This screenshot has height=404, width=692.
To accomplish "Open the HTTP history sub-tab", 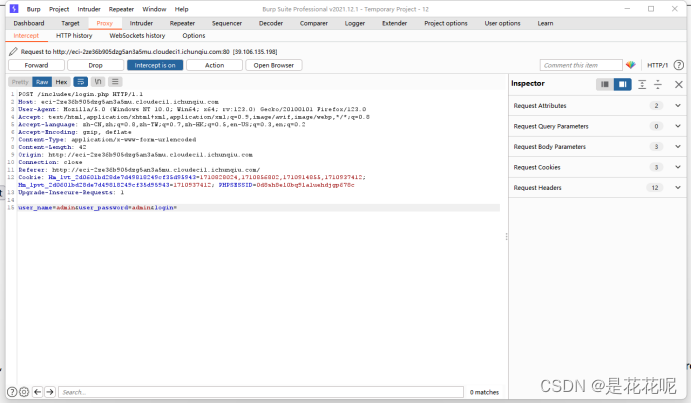I will (x=74, y=36).
